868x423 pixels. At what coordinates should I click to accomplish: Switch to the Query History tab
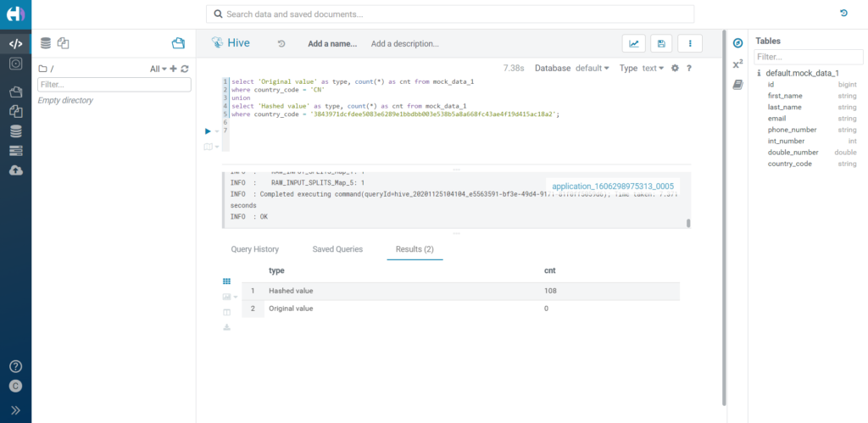[x=254, y=249]
